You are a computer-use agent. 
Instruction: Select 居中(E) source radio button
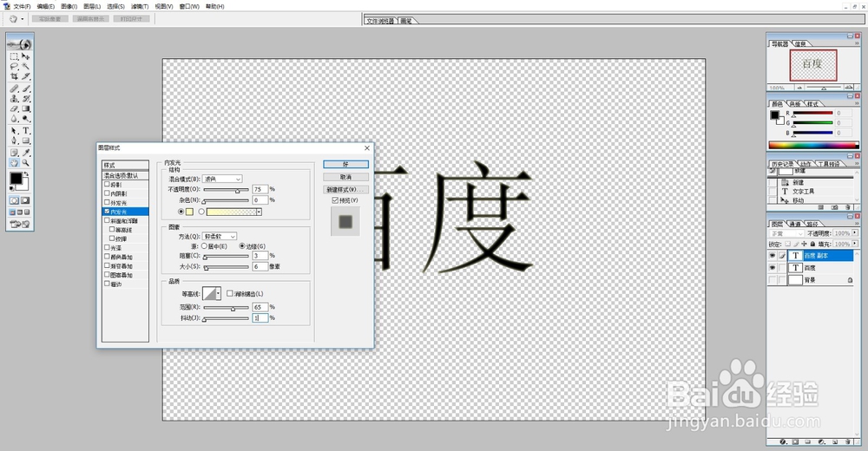[x=204, y=245]
